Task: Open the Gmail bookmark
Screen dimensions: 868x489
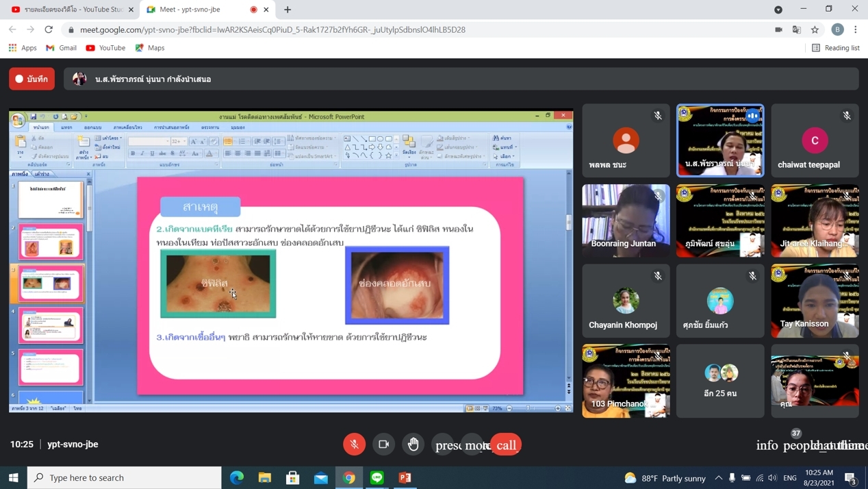Action: tap(61, 48)
